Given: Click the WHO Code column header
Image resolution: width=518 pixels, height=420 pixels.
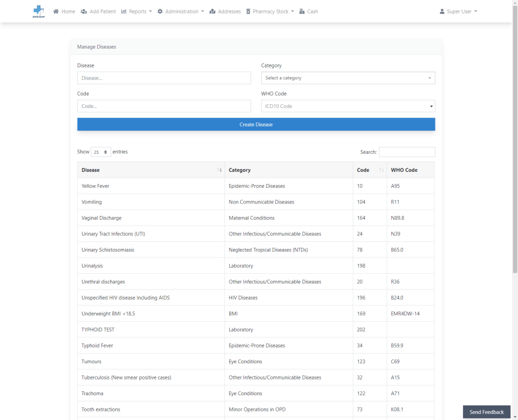Looking at the screenshot, I should coord(410,170).
